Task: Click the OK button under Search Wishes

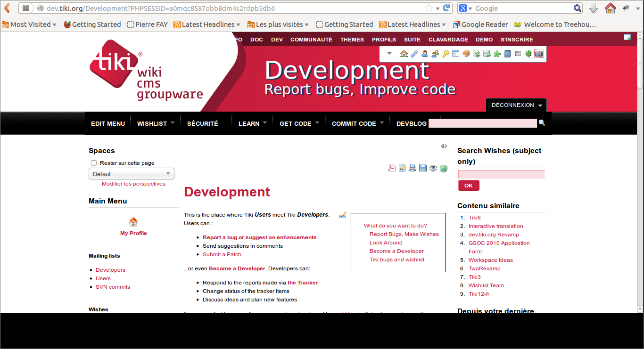Action: 469,186
